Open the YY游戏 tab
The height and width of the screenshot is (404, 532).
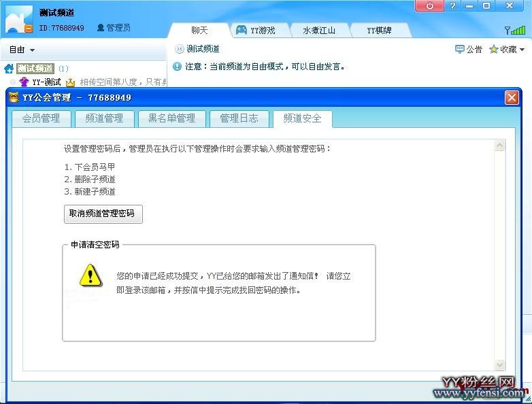(261, 31)
